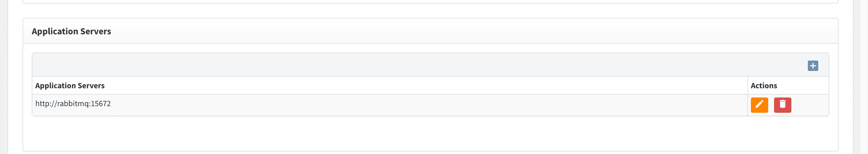Delete the rabbitmq server using trash icon
Image resolution: width=868 pixels, height=154 pixels.
coord(782,105)
